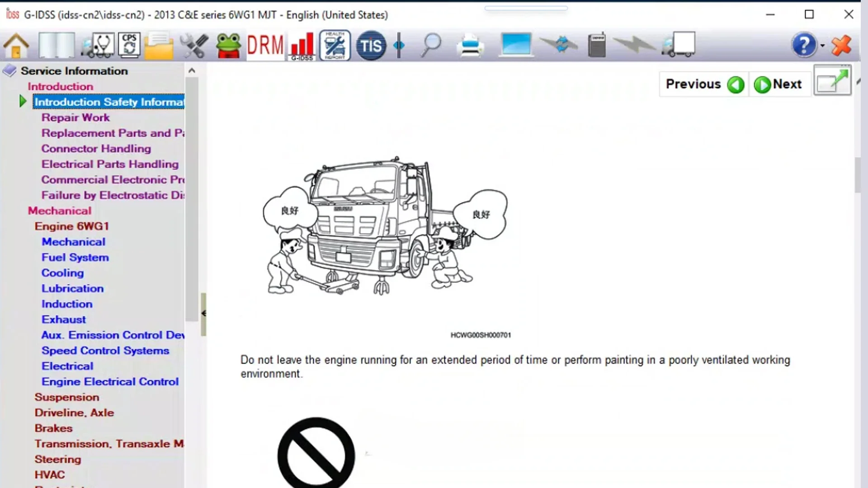Select Fuel System in tree
The height and width of the screenshot is (488, 868).
point(75,258)
